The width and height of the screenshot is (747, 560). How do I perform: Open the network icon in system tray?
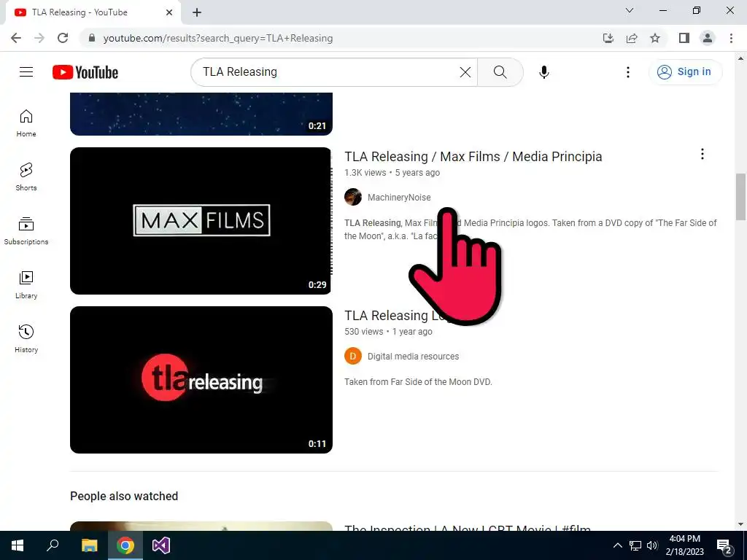coord(635,545)
